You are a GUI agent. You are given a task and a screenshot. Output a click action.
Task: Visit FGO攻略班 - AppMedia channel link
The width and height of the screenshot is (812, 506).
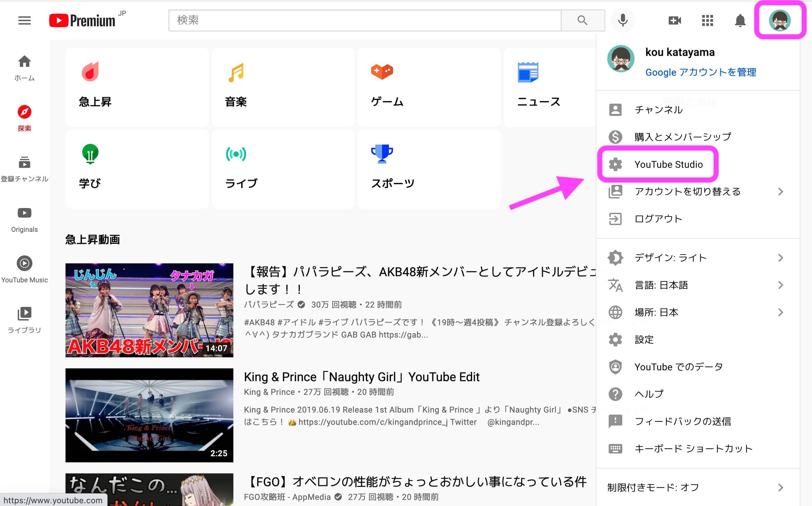[x=287, y=497]
